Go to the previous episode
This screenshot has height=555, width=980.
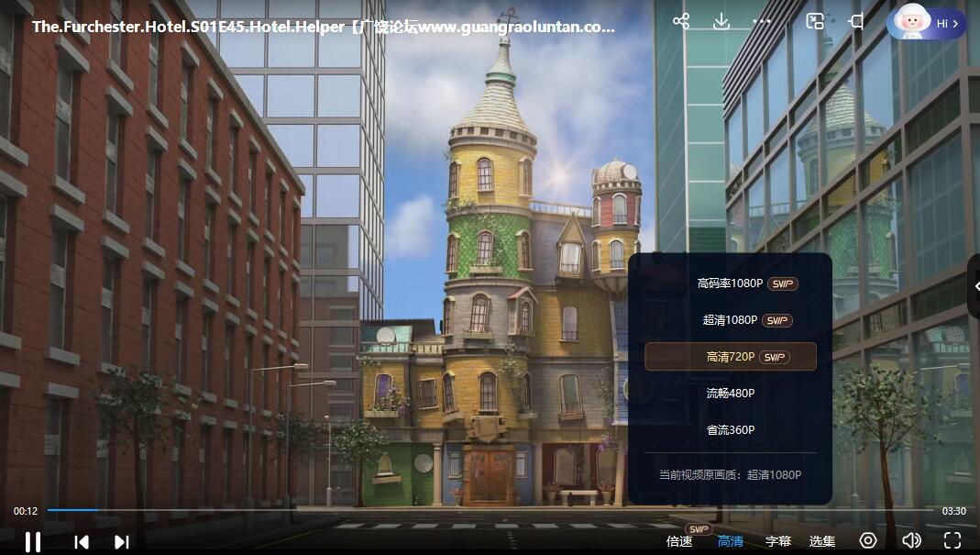pyautogui.click(x=82, y=542)
